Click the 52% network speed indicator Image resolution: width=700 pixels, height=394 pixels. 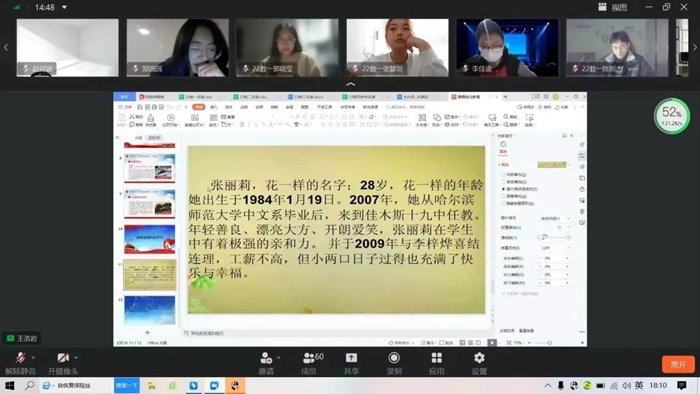pos(672,116)
